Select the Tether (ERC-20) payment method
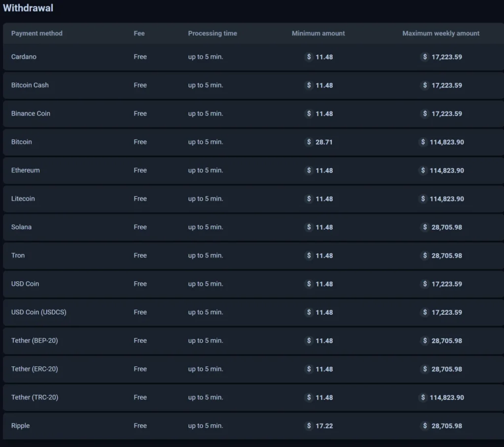 click(x=34, y=369)
